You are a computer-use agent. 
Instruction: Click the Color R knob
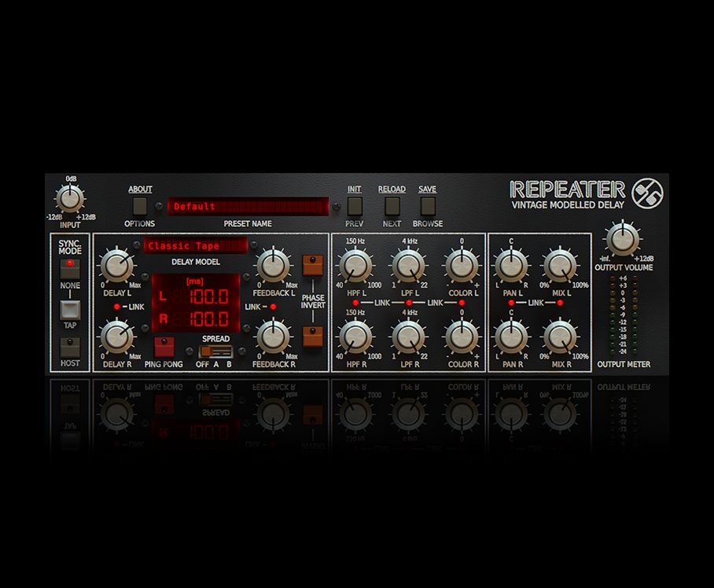[x=461, y=337]
